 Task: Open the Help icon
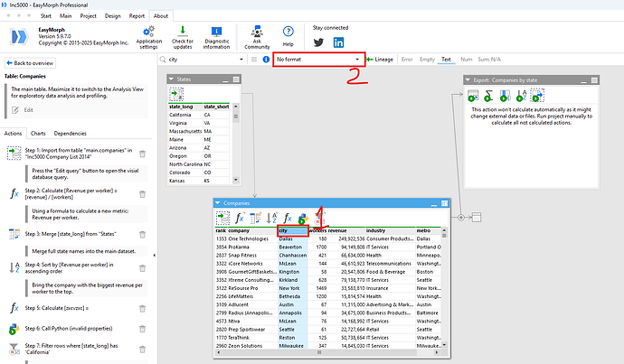pos(288,32)
